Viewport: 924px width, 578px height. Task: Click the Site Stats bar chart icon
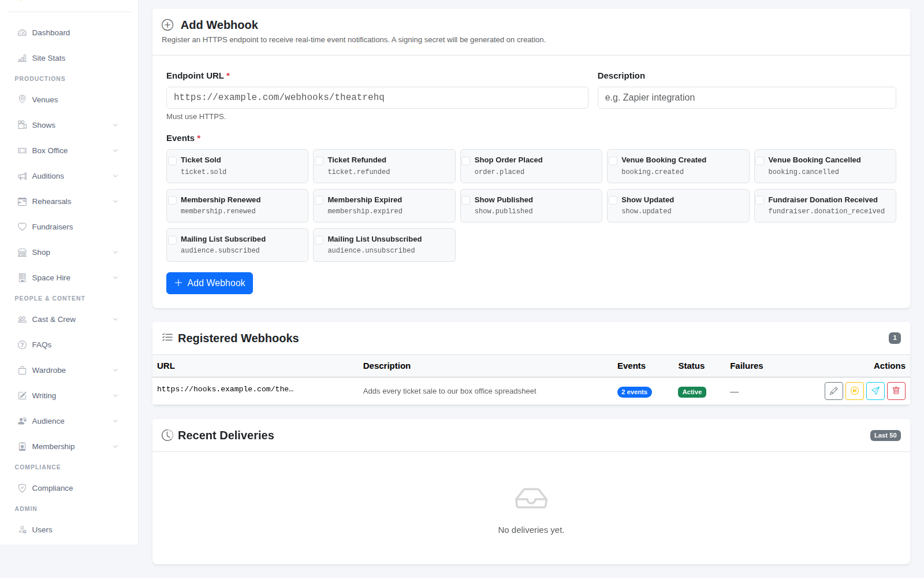click(x=22, y=58)
